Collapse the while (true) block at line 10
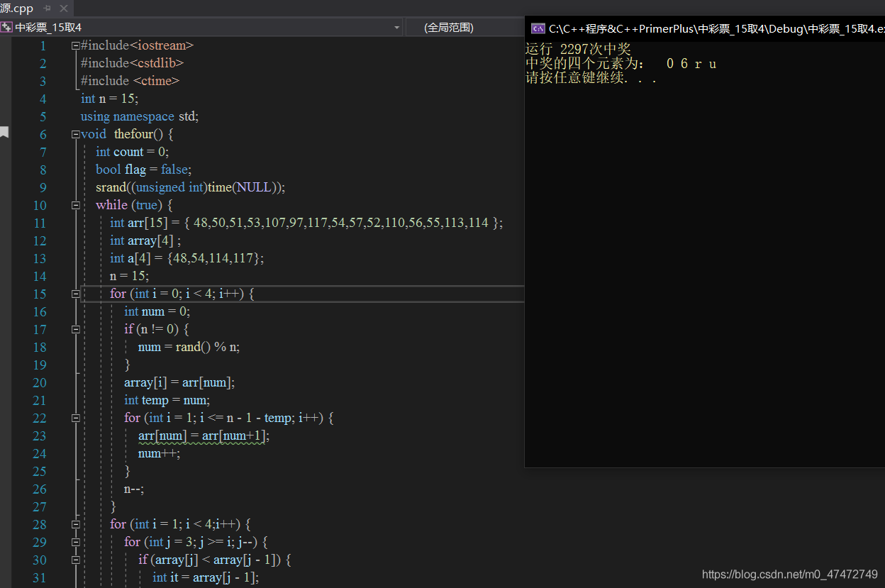885x588 pixels. tap(76, 205)
